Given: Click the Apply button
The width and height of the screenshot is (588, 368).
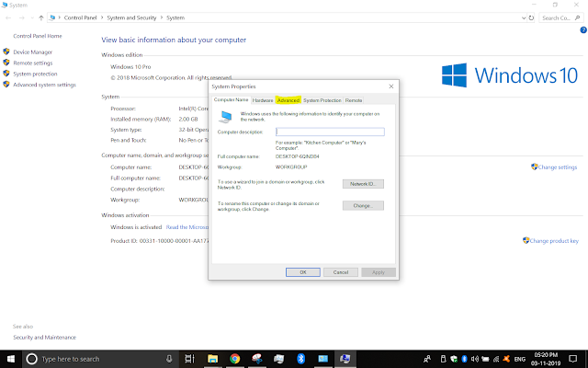Looking at the screenshot, I should 379,272.
